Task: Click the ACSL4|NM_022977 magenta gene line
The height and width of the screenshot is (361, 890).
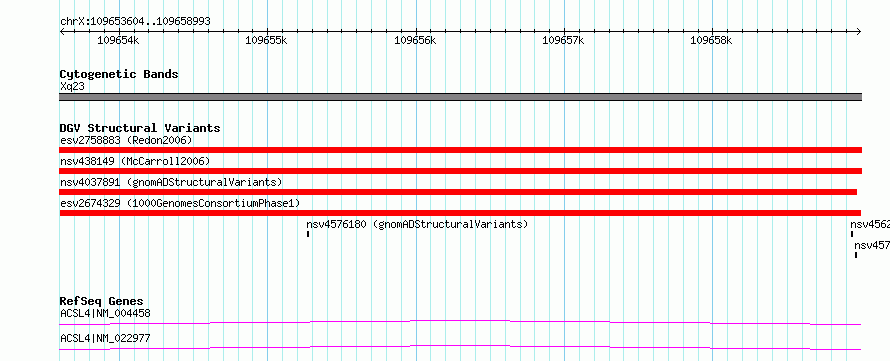Action: tap(460, 347)
